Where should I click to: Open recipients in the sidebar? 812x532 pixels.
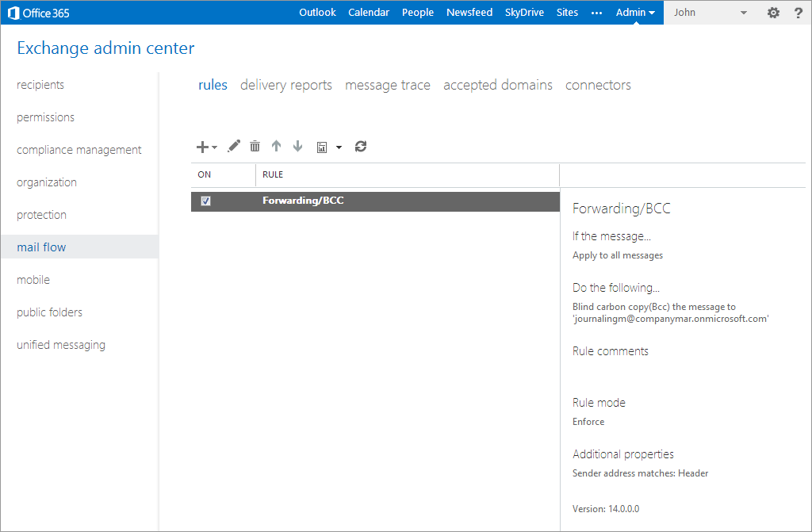(x=40, y=85)
